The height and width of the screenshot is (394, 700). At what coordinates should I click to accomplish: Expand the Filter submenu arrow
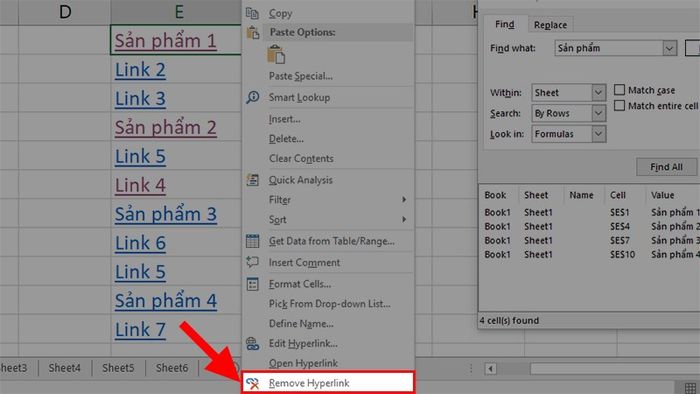point(404,199)
